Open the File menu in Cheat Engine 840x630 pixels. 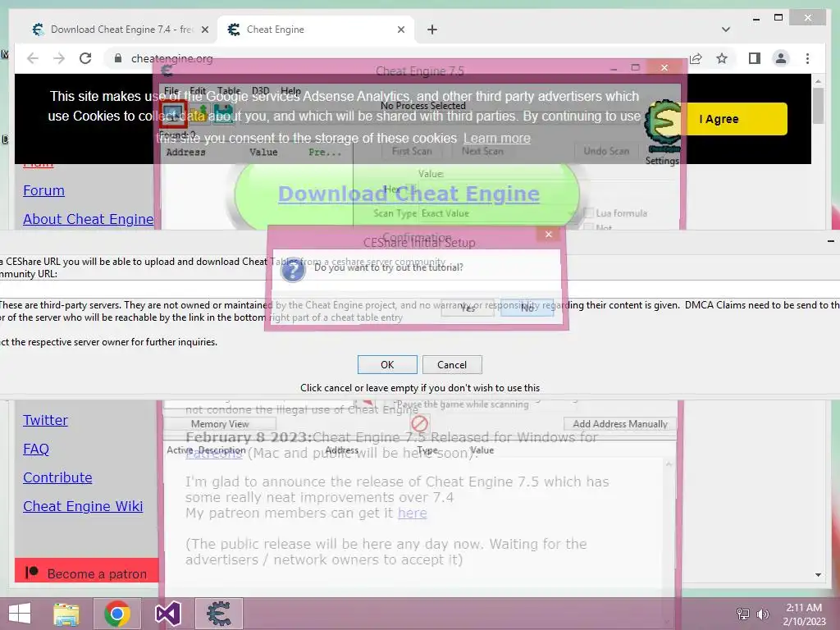pos(171,90)
